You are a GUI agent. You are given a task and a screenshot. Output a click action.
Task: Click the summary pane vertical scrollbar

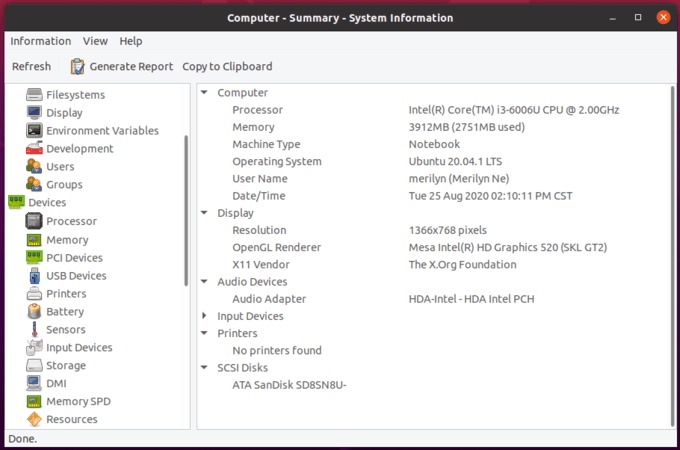[673, 256]
